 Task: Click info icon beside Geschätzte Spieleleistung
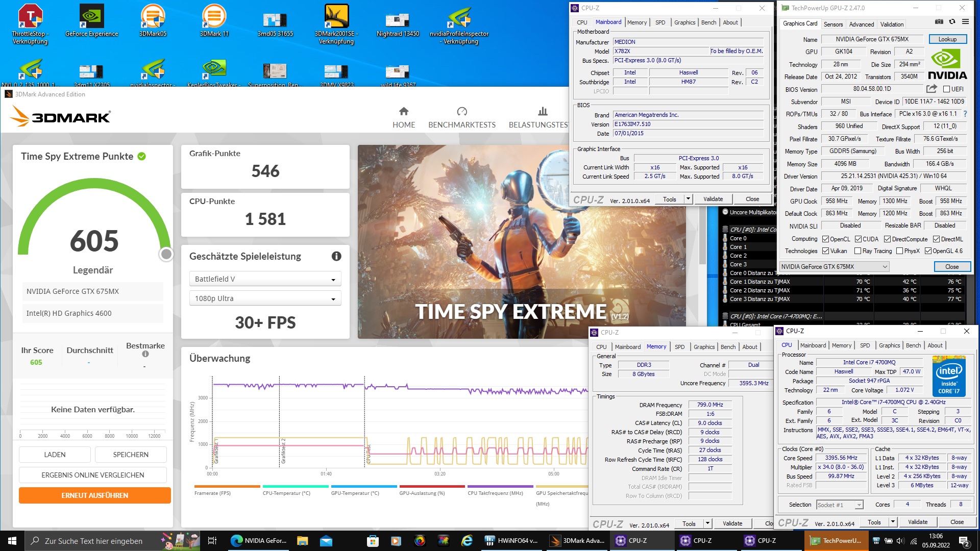coord(336,256)
